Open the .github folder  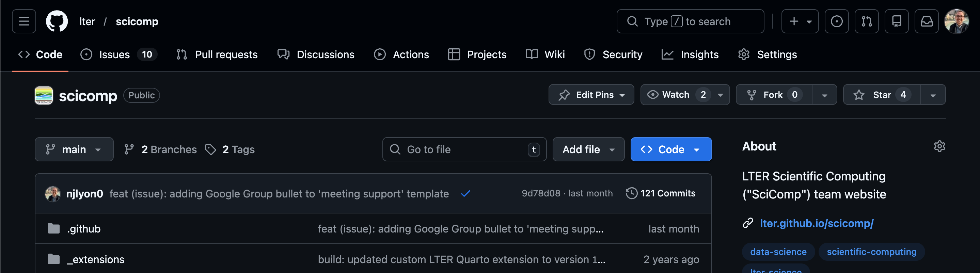tap(84, 229)
